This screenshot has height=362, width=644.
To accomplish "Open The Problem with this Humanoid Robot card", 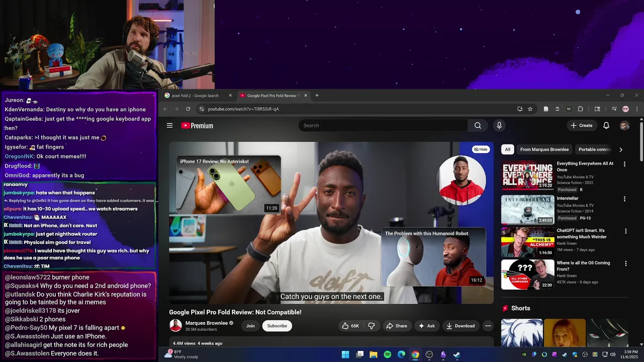I will coord(433,257).
